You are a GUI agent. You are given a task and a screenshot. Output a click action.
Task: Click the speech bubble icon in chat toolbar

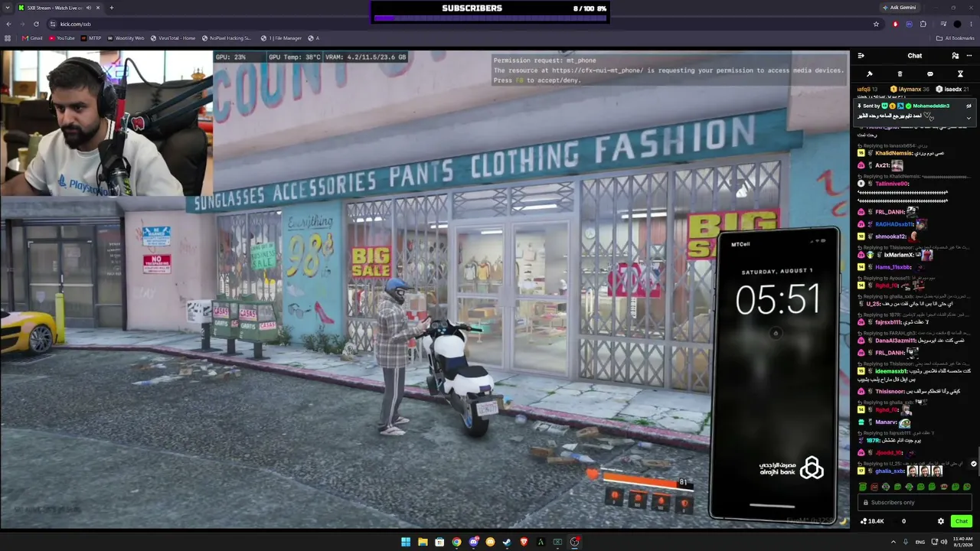[x=929, y=74]
